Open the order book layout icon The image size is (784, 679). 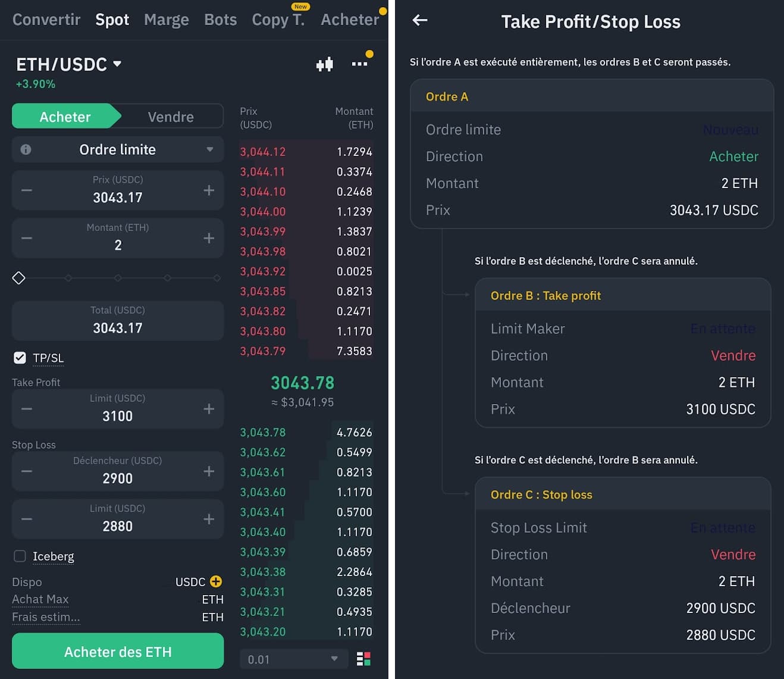coord(364,659)
